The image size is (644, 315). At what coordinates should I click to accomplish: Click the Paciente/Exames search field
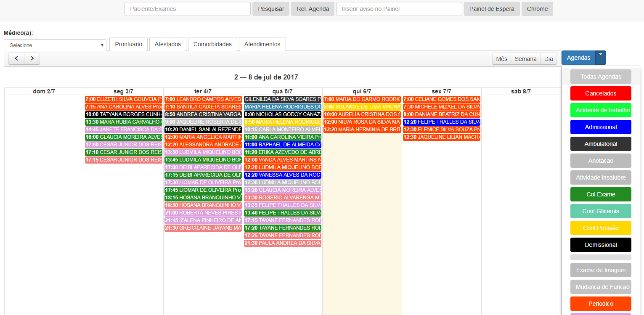188,9
